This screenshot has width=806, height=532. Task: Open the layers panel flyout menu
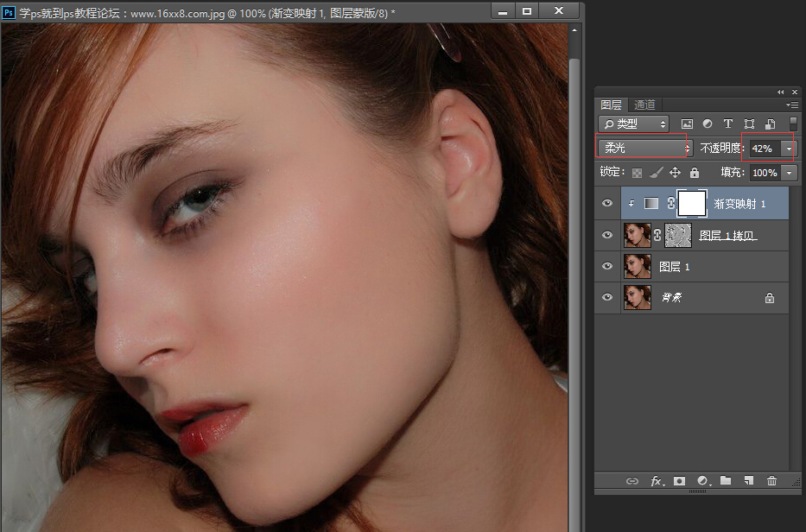(x=791, y=105)
